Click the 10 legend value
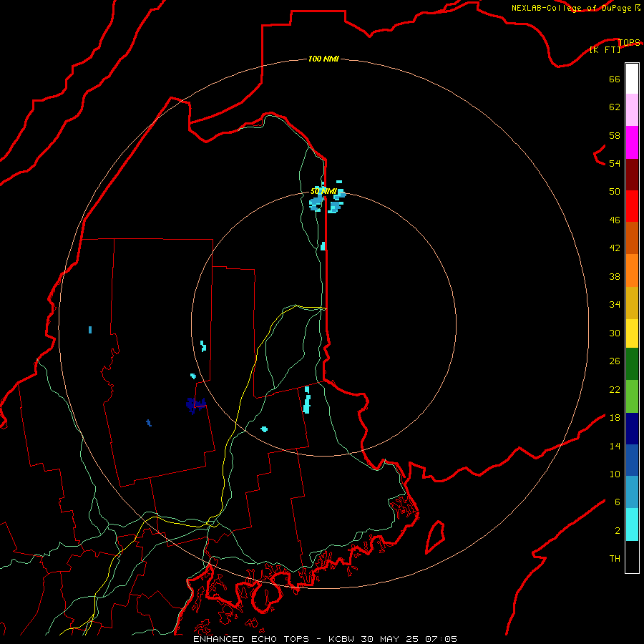 (615, 474)
